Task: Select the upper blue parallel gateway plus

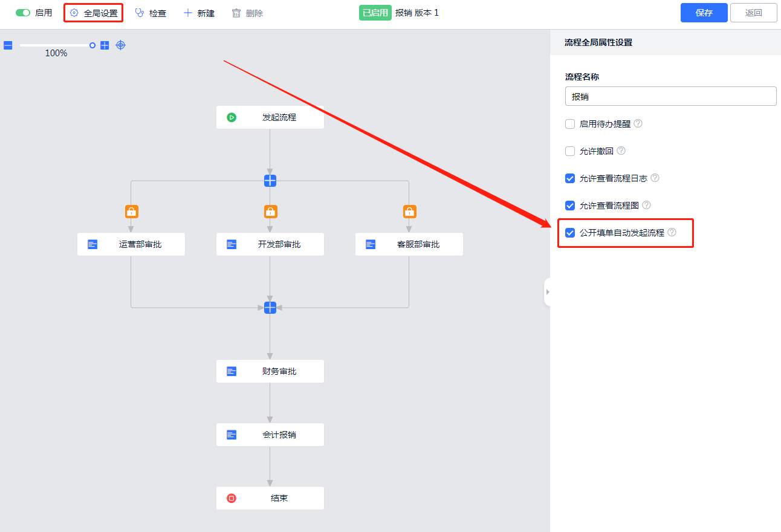Action: pos(270,180)
